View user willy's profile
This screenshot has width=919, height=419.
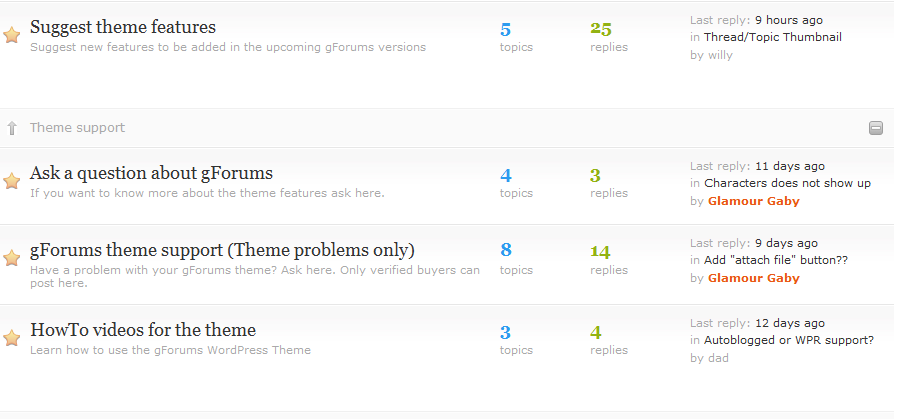pyautogui.click(x=720, y=55)
